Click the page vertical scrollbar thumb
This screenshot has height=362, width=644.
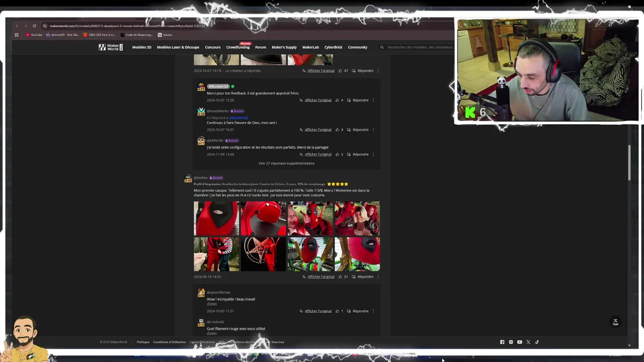[629, 163]
